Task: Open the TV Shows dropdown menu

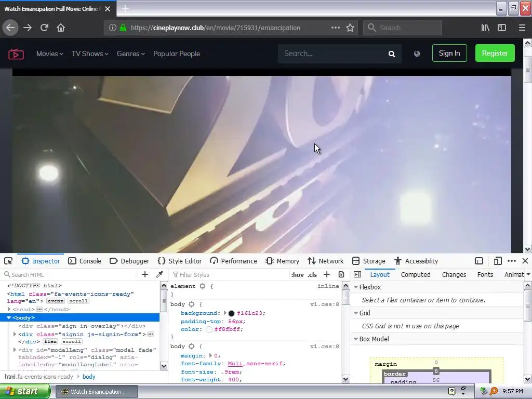Action: click(x=90, y=54)
